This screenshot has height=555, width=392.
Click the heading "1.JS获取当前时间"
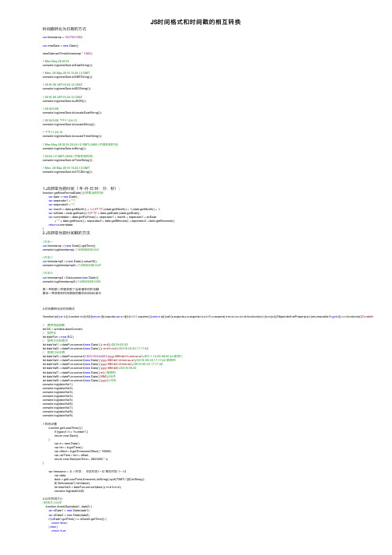pyautogui.click(x=82, y=188)
